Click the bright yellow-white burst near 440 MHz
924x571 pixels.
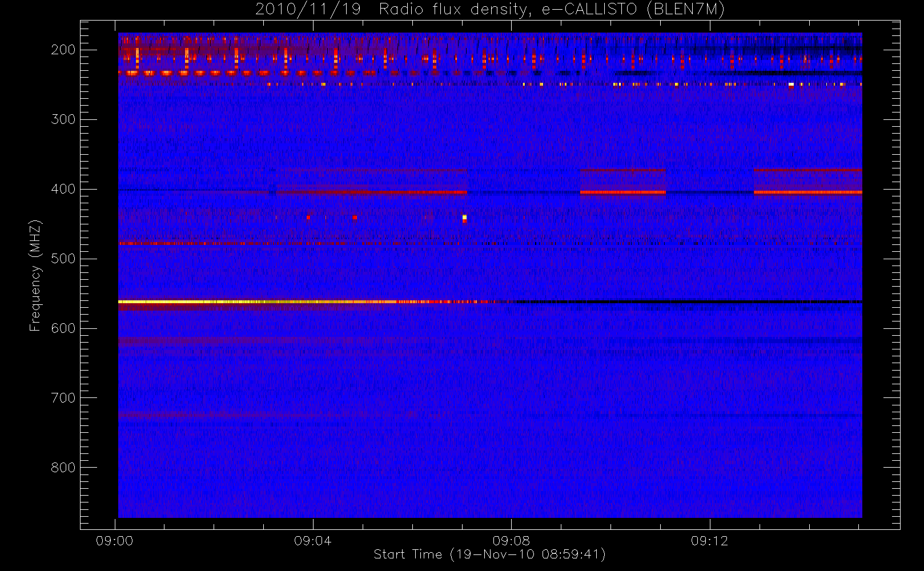coord(464,218)
